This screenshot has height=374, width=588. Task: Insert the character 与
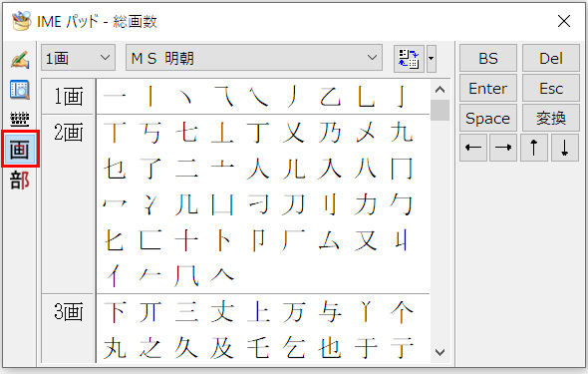pos(330,312)
